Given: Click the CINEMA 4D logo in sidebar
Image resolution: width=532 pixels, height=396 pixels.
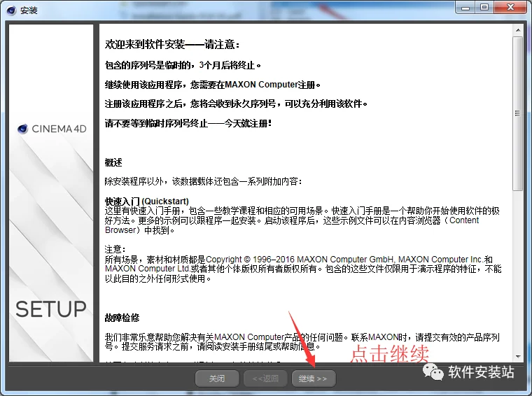Looking at the screenshot, I should tap(52, 129).
